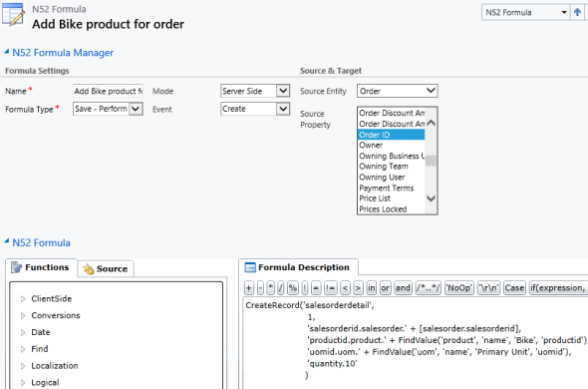Click the blue up arrow navigation button

(577, 12)
